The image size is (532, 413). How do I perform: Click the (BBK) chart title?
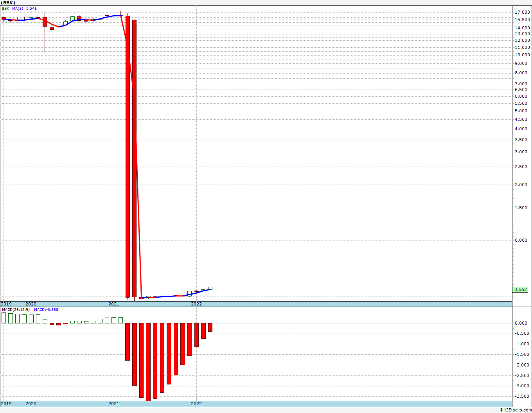click(8, 2)
